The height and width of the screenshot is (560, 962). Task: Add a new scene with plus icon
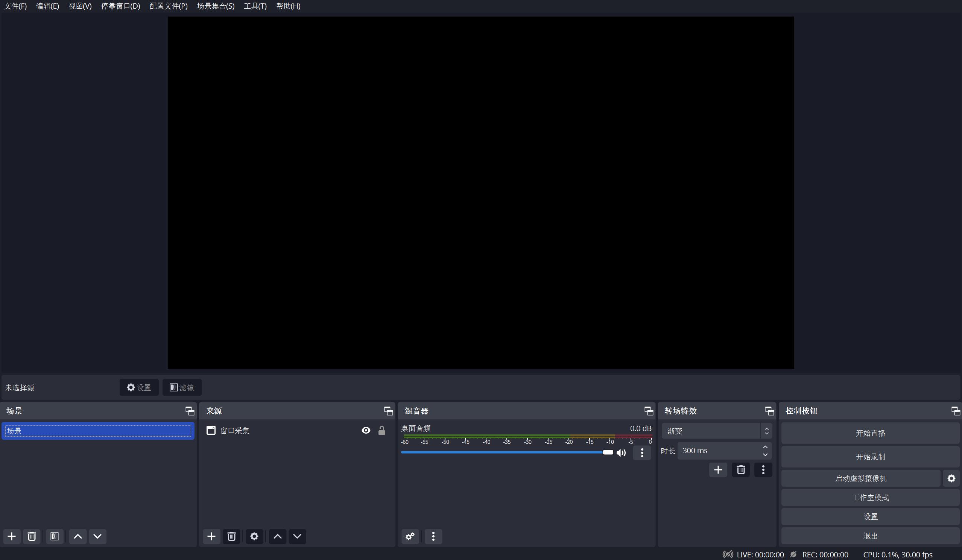point(11,536)
